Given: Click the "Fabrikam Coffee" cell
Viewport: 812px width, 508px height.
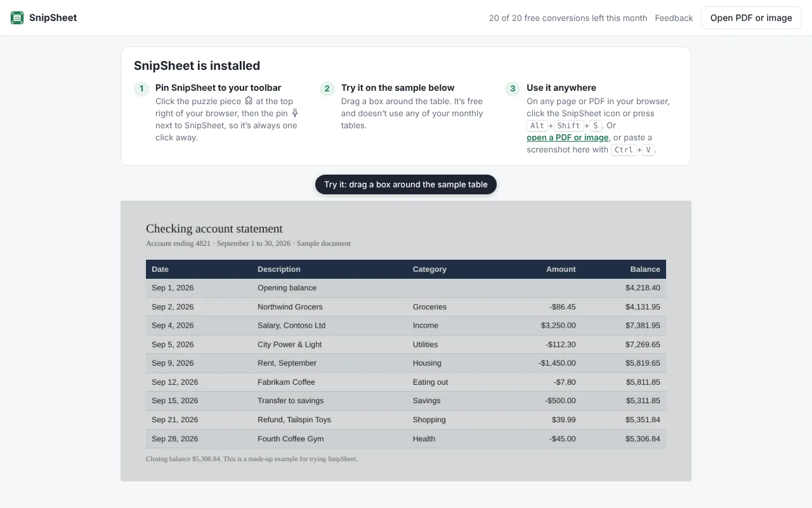Looking at the screenshot, I should point(286,382).
